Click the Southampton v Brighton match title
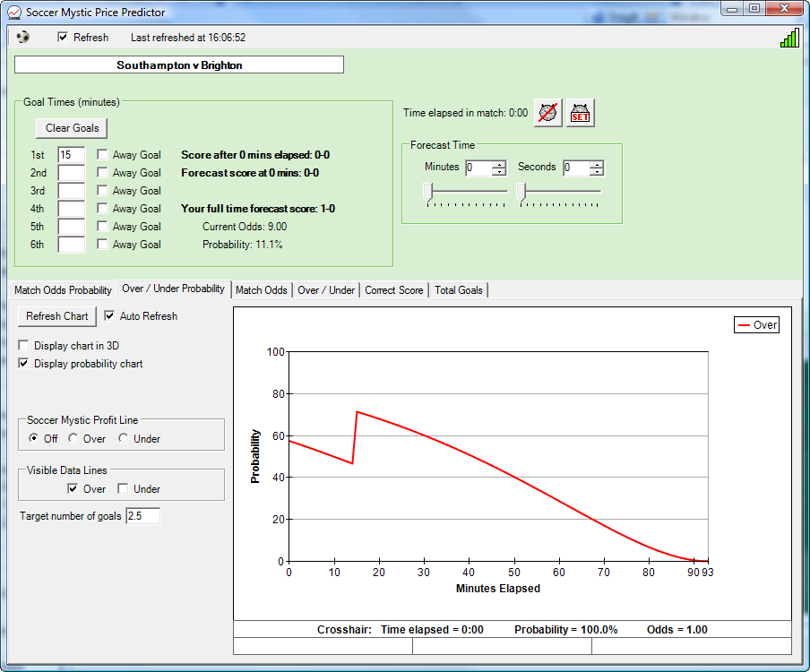 coord(178,65)
